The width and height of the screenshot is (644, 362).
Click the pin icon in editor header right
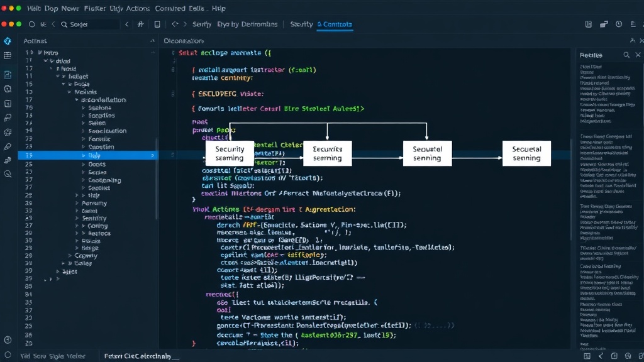[x=633, y=41]
